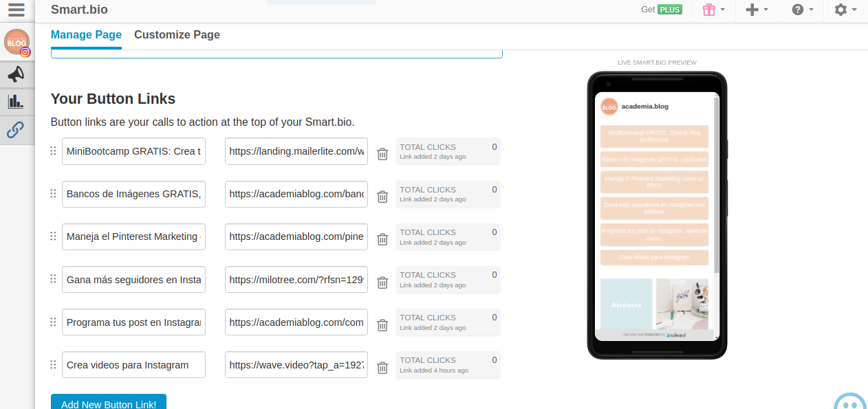
Task: Delete the Maneja el Pinterest Marketing link
Action: tap(382, 239)
